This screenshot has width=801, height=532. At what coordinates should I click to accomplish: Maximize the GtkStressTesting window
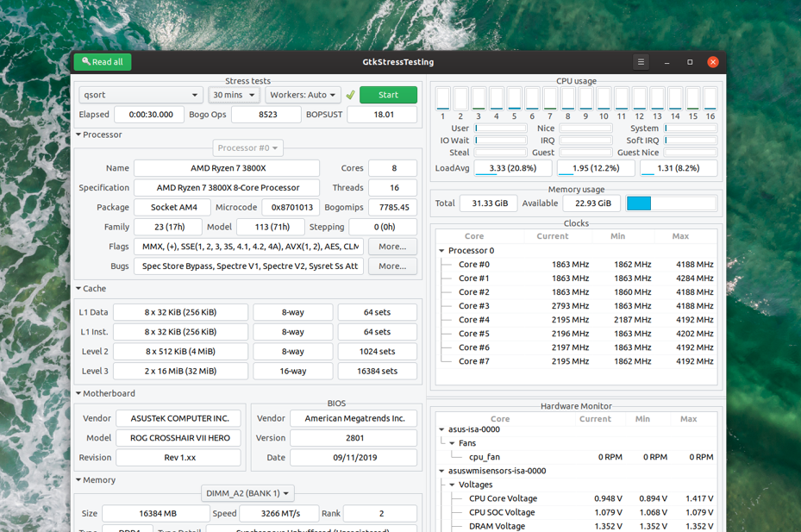click(x=690, y=62)
